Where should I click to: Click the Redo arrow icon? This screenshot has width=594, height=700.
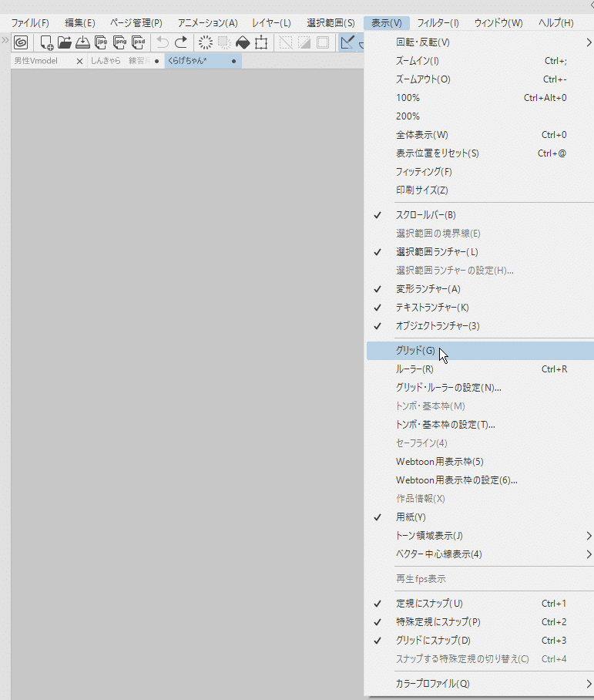[181, 42]
